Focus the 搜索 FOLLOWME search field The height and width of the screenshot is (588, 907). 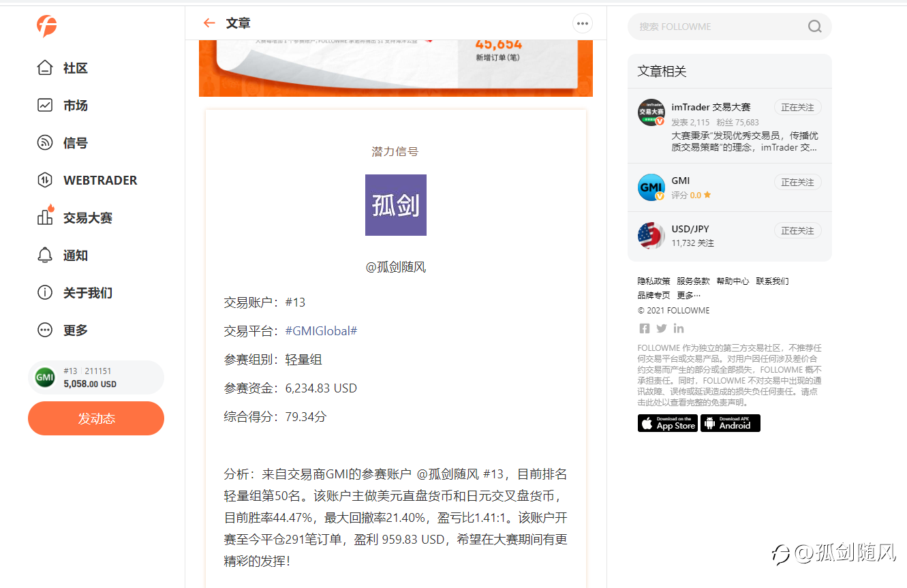pos(730,27)
